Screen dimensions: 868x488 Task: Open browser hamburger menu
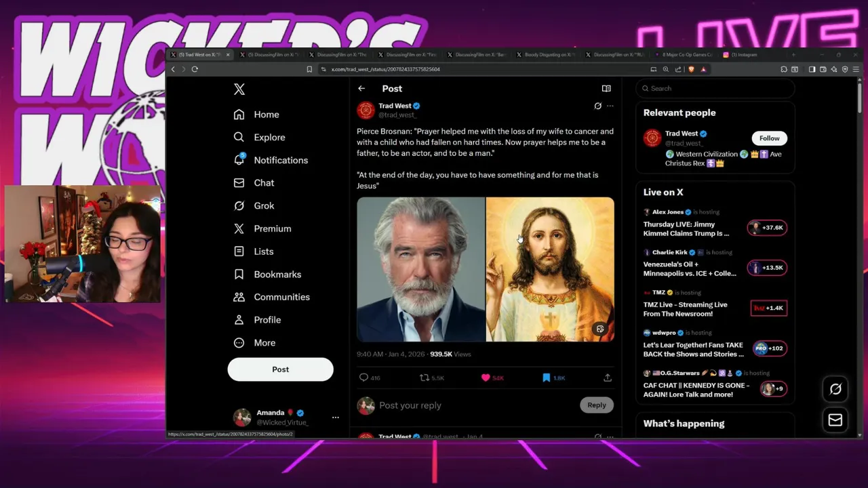point(856,69)
